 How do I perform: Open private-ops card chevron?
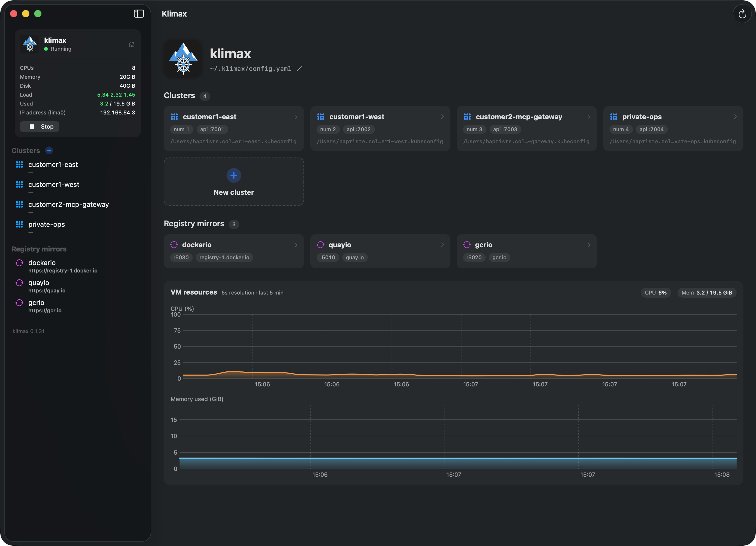(x=735, y=117)
